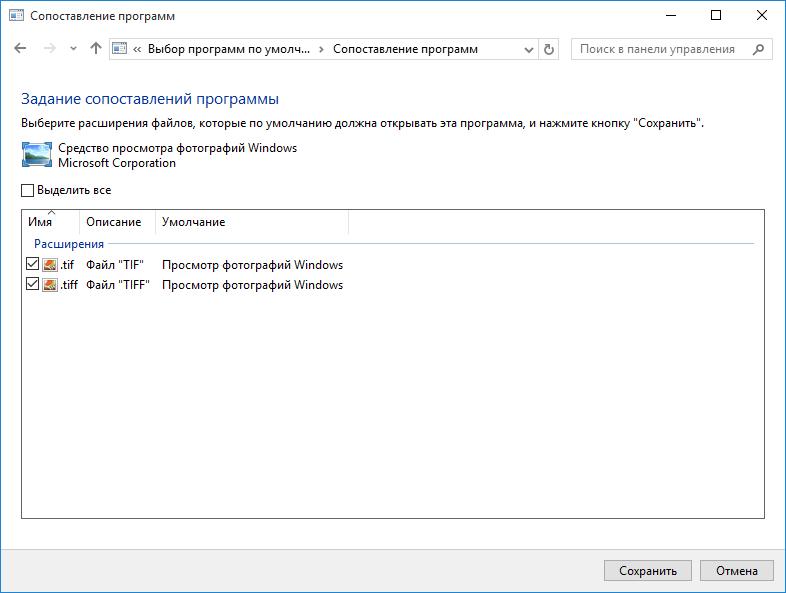Viewport: 786px width, 593px height.
Task: Uncheck the .tiff extension checkbox
Action: point(32,284)
